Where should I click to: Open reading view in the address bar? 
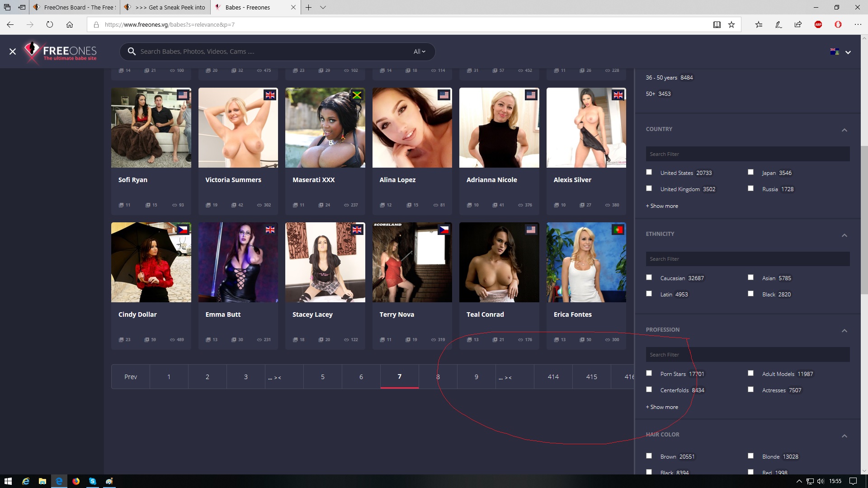point(717,24)
